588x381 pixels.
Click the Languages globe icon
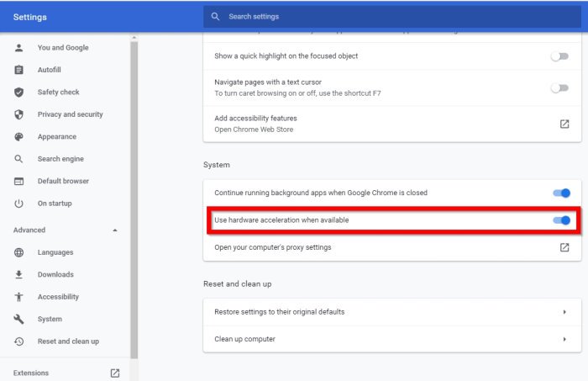click(x=18, y=252)
